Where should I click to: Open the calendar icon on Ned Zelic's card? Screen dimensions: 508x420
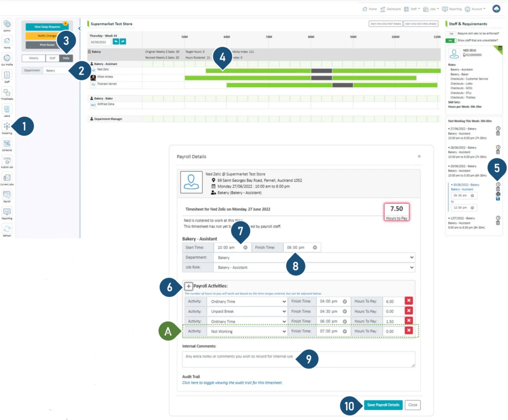(x=500, y=48)
